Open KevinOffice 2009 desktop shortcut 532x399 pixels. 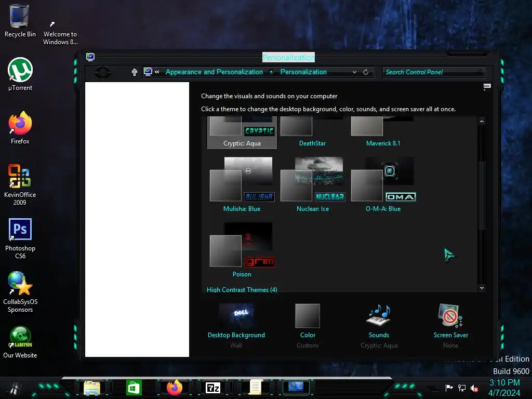20,185
